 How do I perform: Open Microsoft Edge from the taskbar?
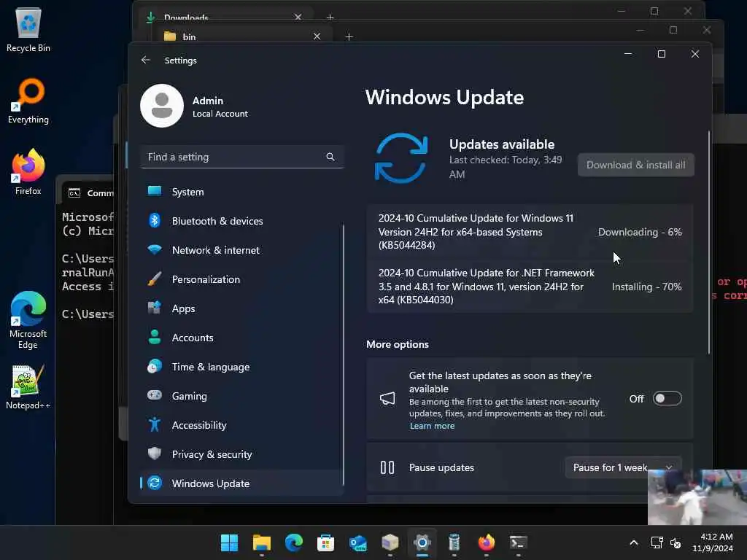coord(294,542)
